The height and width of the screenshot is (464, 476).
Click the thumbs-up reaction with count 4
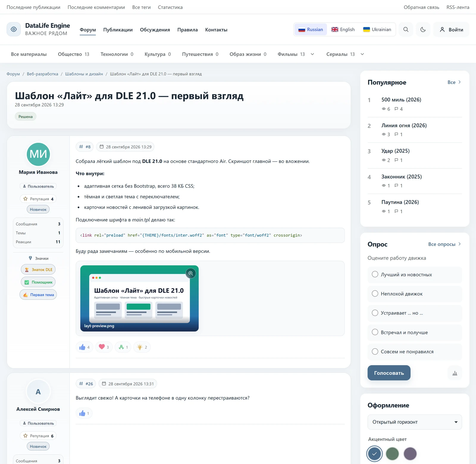point(84,347)
